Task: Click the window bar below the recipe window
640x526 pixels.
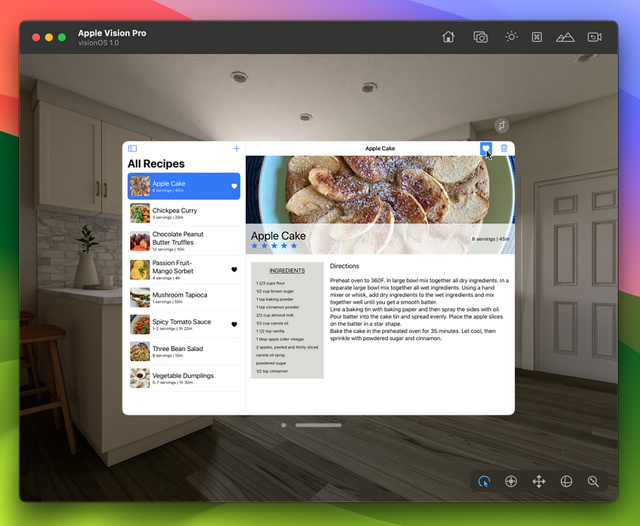Action: coord(318,425)
